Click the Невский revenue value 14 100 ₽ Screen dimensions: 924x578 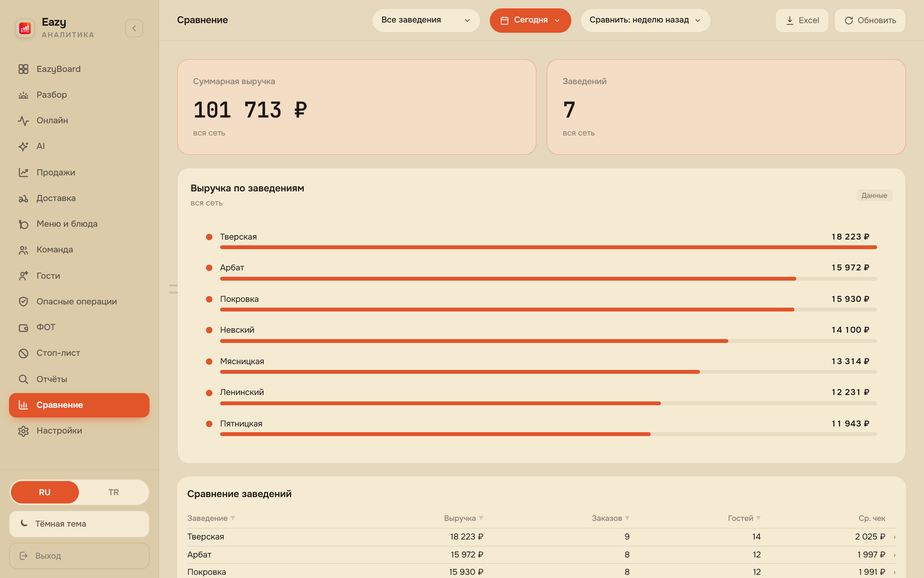850,330
